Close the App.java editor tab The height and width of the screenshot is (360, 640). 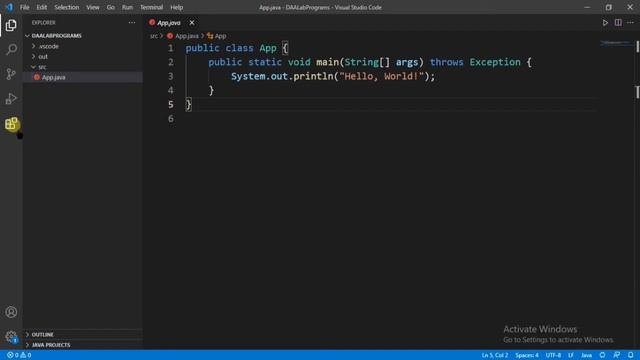click(192, 23)
